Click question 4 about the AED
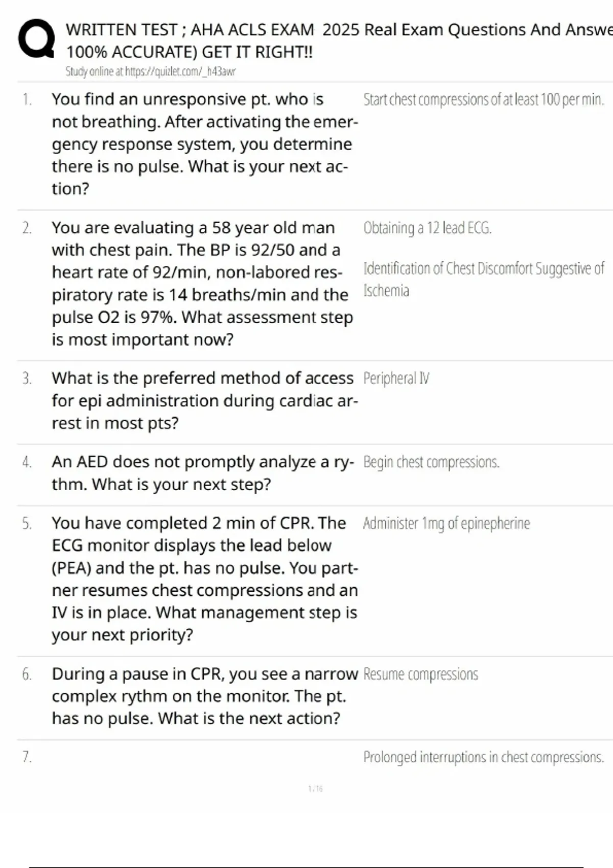 tap(202, 473)
